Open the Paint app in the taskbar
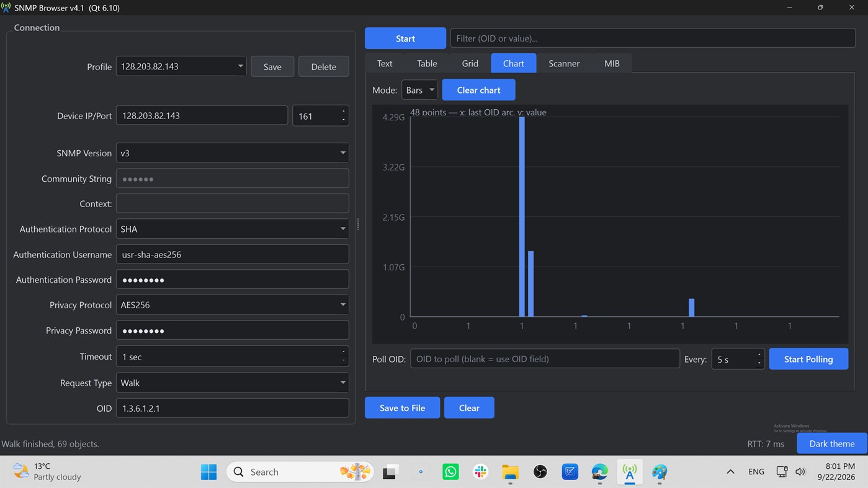Screen dimensions: 868x488 pos(659,472)
